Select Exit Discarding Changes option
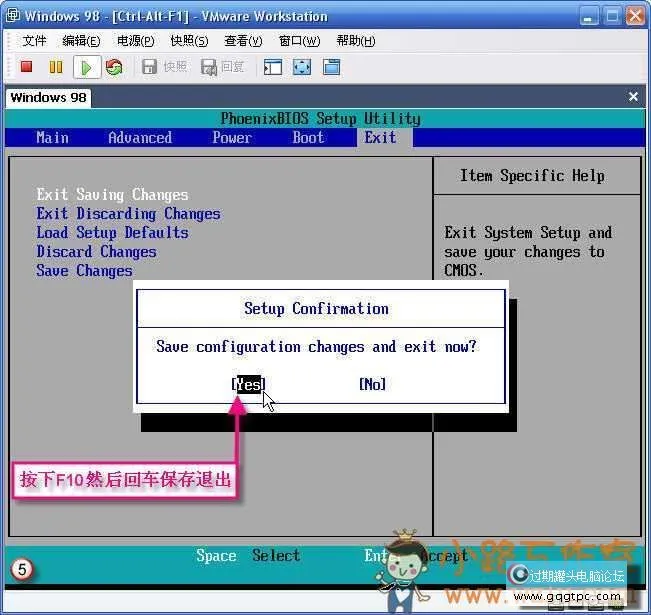The width and height of the screenshot is (651, 615). (129, 213)
